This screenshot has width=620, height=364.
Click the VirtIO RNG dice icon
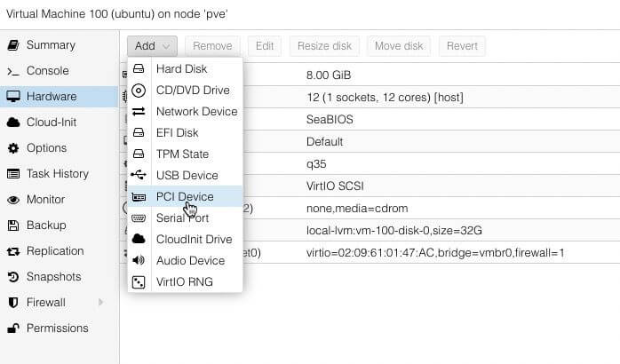click(139, 281)
